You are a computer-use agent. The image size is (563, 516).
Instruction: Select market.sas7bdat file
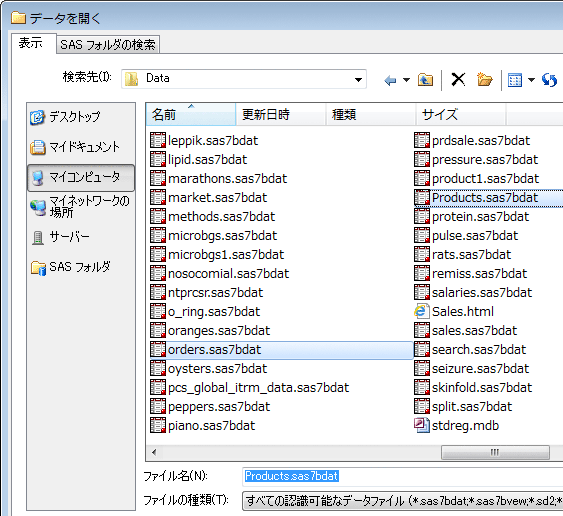click(x=209, y=197)
